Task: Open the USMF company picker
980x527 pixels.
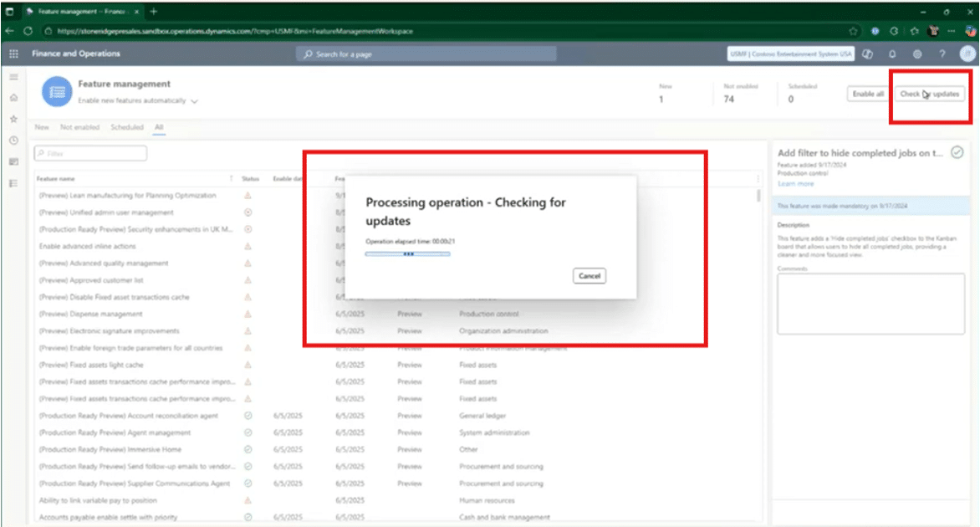Action: [790, 54]
